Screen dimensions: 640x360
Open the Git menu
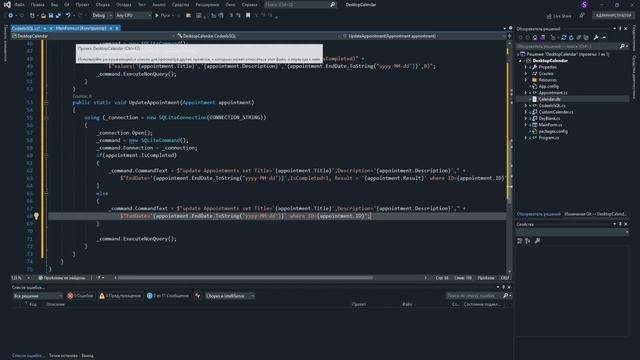point(67,4)
